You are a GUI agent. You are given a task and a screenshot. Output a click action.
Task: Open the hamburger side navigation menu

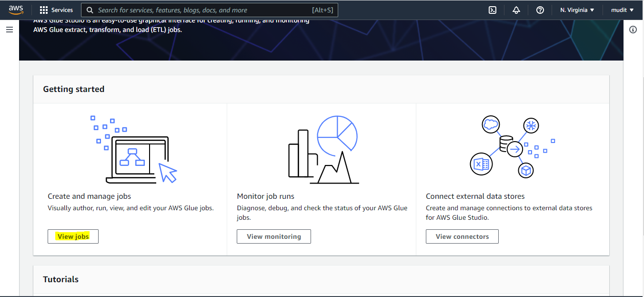pos(9,30)
